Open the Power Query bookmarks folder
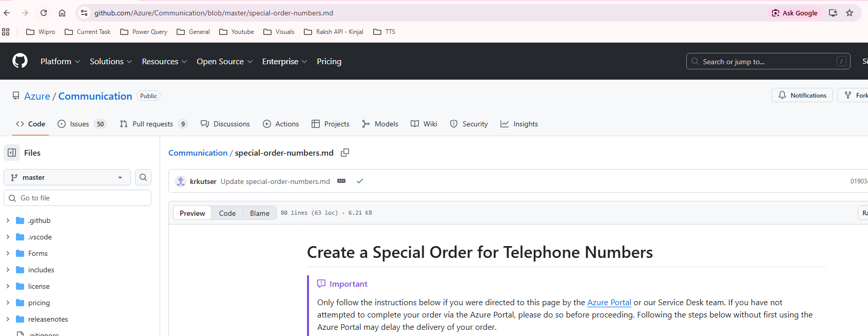 click(x=144, y=32)
